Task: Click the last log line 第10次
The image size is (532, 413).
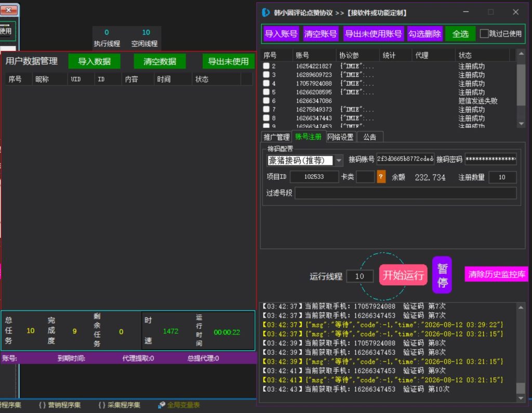Action: [x=356, y=389]
